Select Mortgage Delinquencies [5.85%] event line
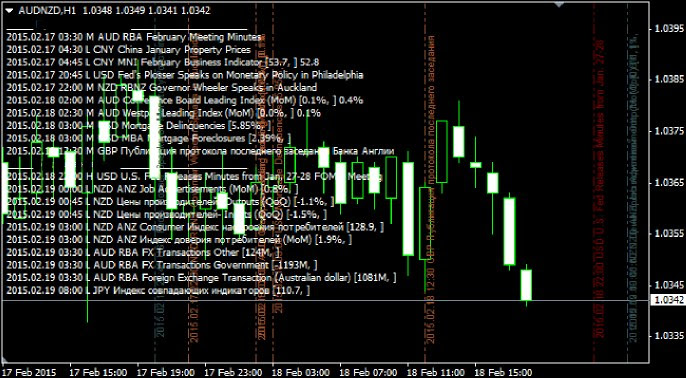Screen dimensions: 686x378 pos(139,126)
